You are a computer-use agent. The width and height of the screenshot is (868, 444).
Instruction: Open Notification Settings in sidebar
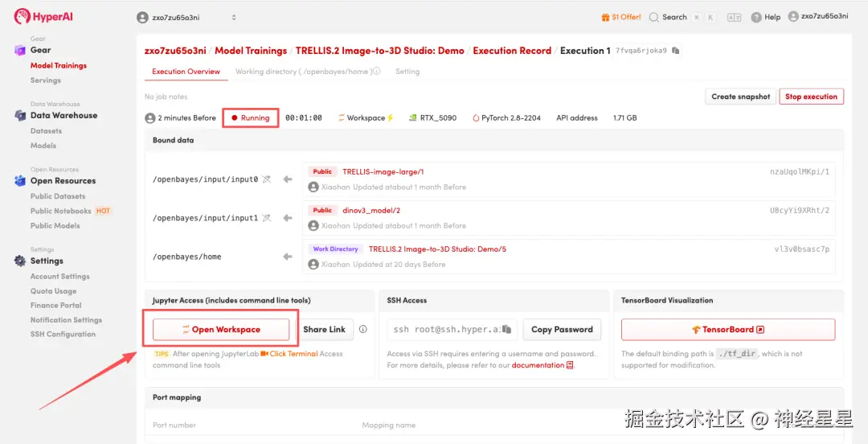pos(67,320)
